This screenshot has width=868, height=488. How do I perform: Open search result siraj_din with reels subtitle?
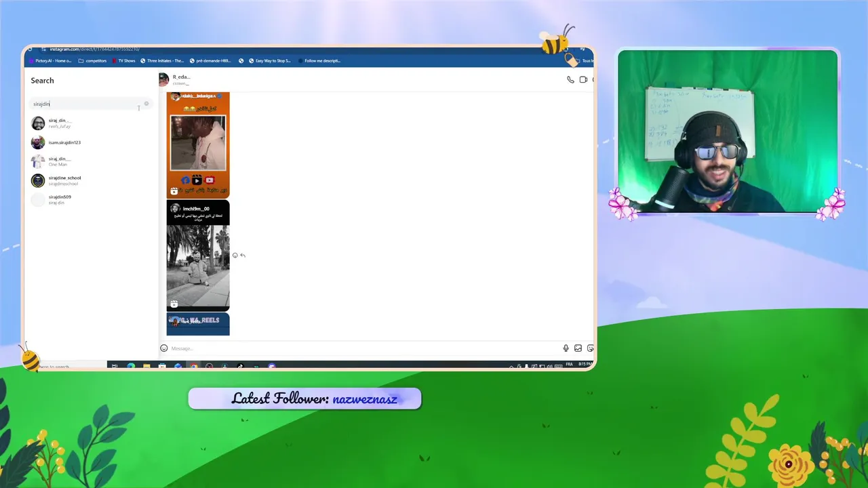[x=90, y=123]
